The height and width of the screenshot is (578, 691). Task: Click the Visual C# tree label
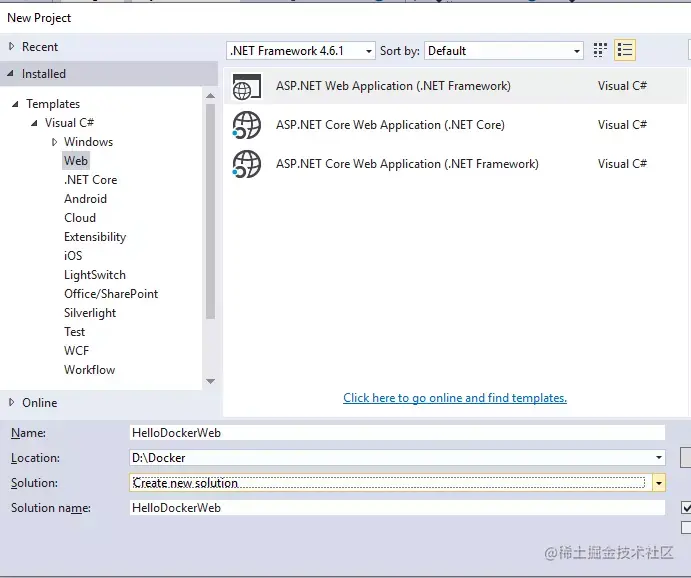pos(69,123)
